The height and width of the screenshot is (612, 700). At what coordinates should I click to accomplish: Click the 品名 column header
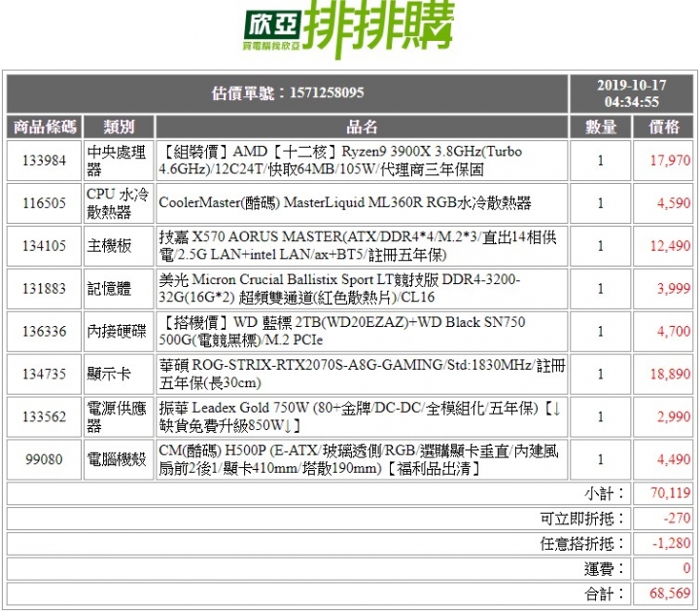[x=362, y=126]
